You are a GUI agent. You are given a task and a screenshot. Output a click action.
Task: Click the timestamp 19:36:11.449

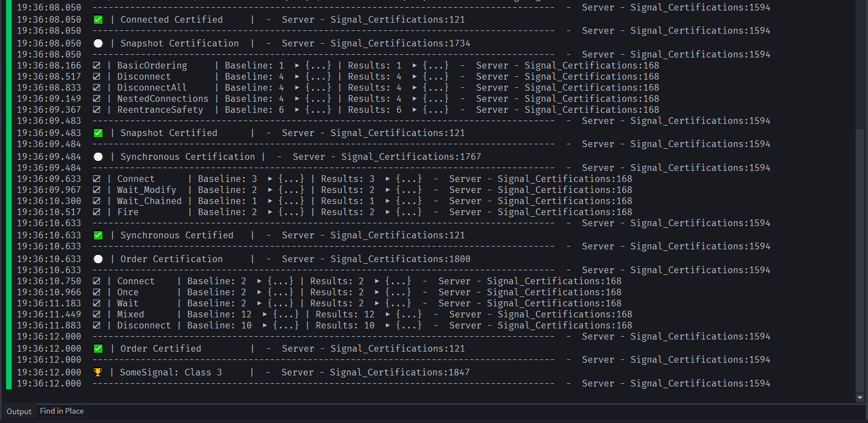49,314
